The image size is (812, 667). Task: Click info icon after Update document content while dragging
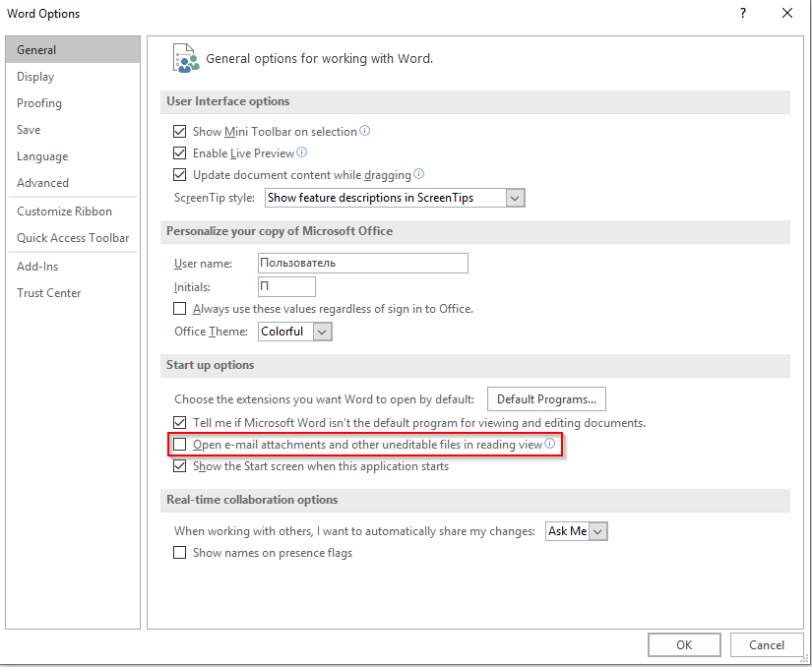[x=418, y=174]
